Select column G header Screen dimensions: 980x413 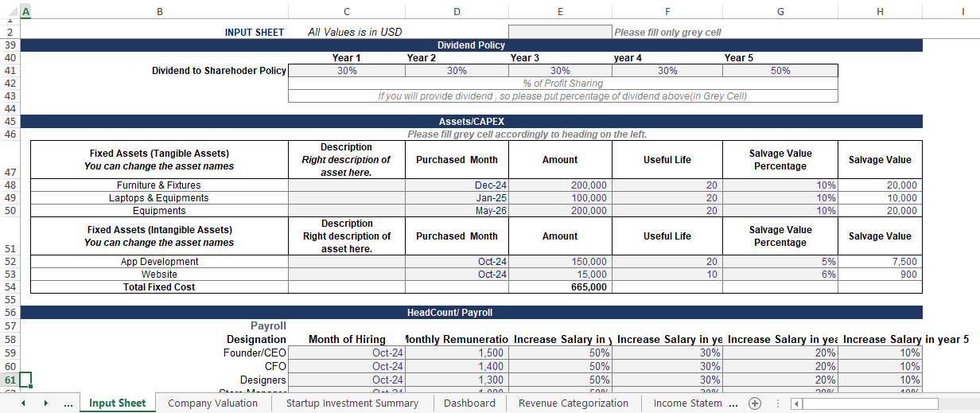[780, 11]
